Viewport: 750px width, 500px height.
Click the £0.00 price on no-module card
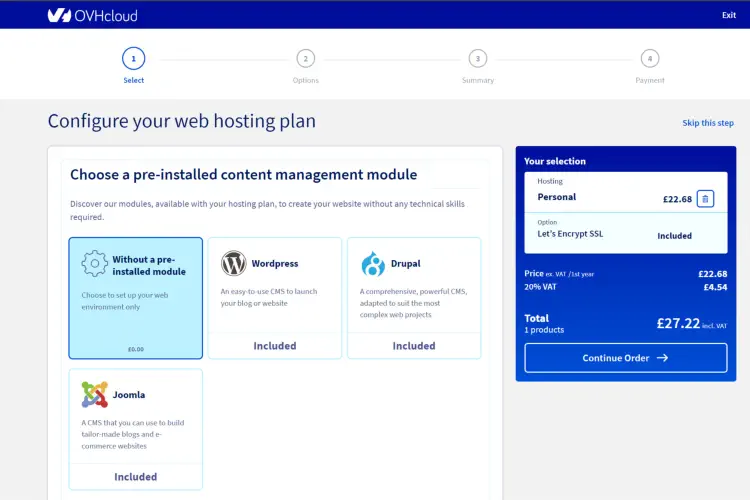[135, 349]
